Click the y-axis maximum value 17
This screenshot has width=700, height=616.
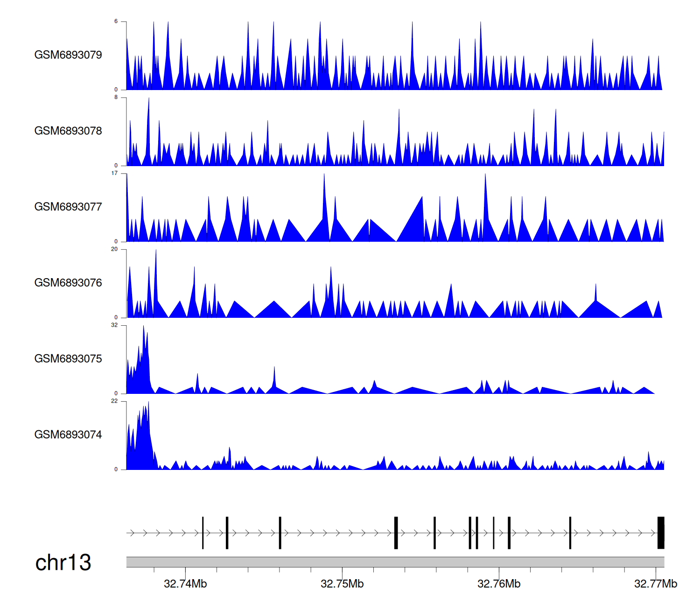tap(114, 173)
